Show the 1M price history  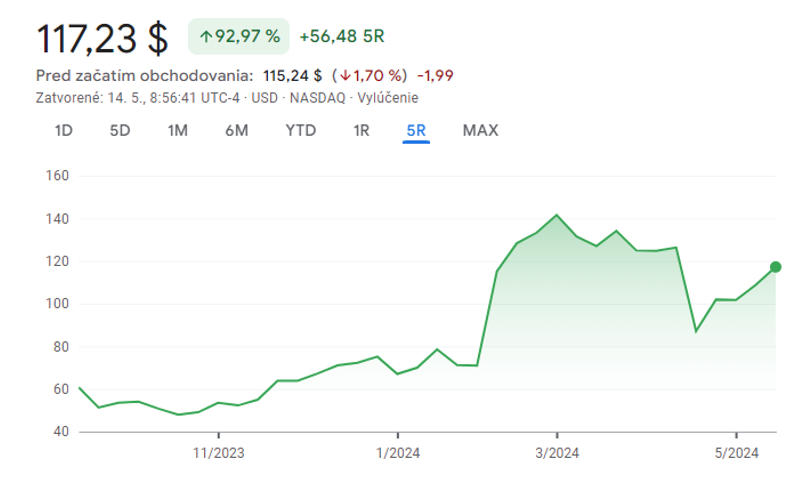tap(178, 130)
